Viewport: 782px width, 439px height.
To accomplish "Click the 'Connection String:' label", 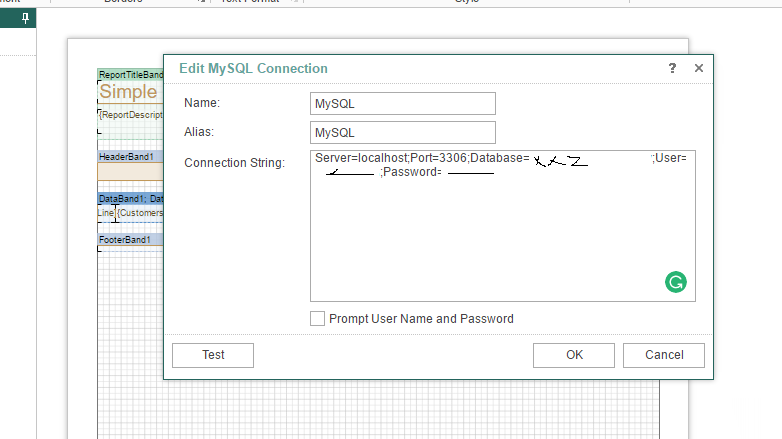I will point(234,163).
